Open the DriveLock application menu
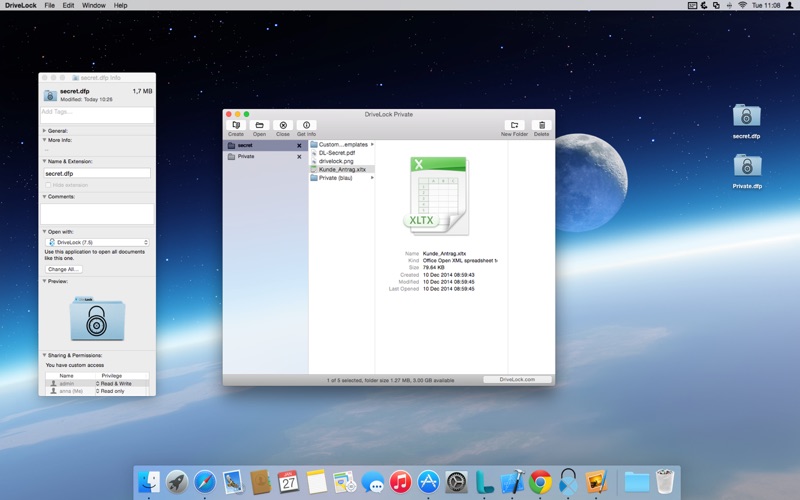Image resolution: width=800 pixels, height=500 pixels. (x=21, y=5)
